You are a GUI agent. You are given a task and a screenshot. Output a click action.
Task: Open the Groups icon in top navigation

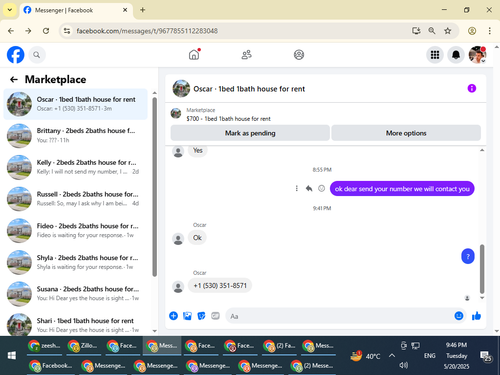tap(299, 55)
